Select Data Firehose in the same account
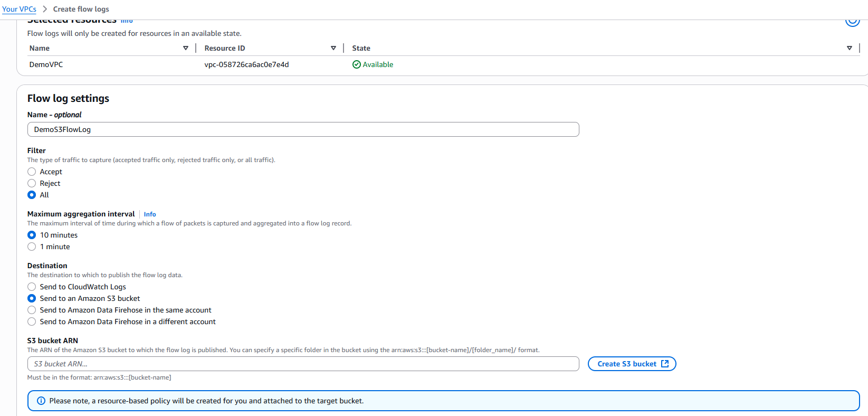The width and height of the screenshot is (868, 416). pyautogui.click(x=32, y=310)
